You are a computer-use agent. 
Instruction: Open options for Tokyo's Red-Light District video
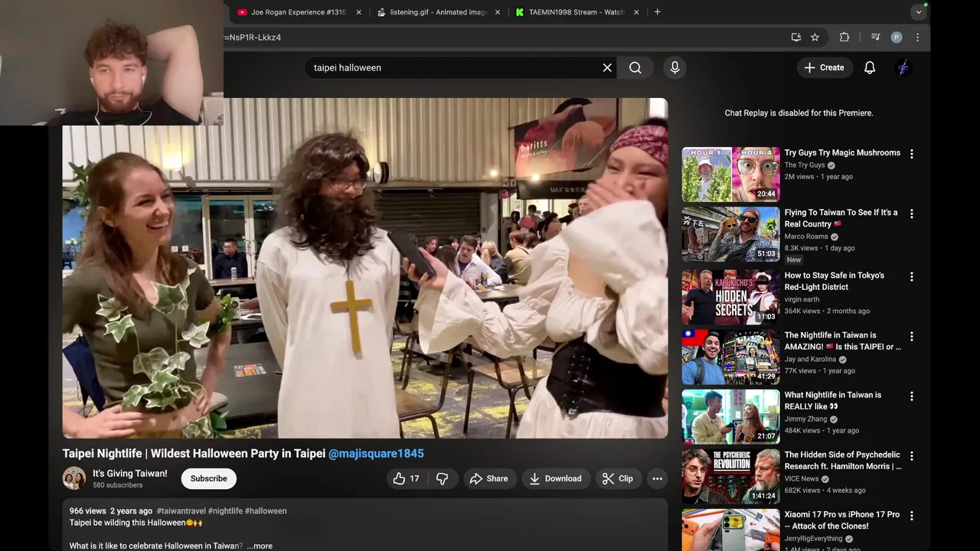911,276
